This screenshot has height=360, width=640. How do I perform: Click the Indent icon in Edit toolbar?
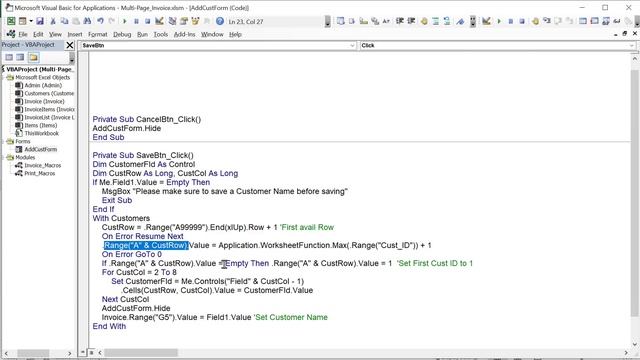point(400,21)
